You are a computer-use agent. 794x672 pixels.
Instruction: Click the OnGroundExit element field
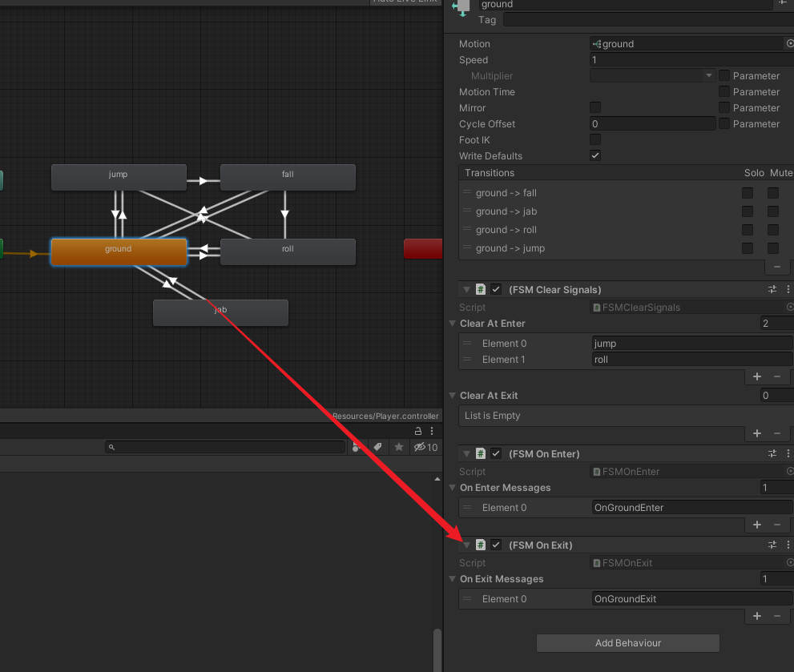pos(691,598)
